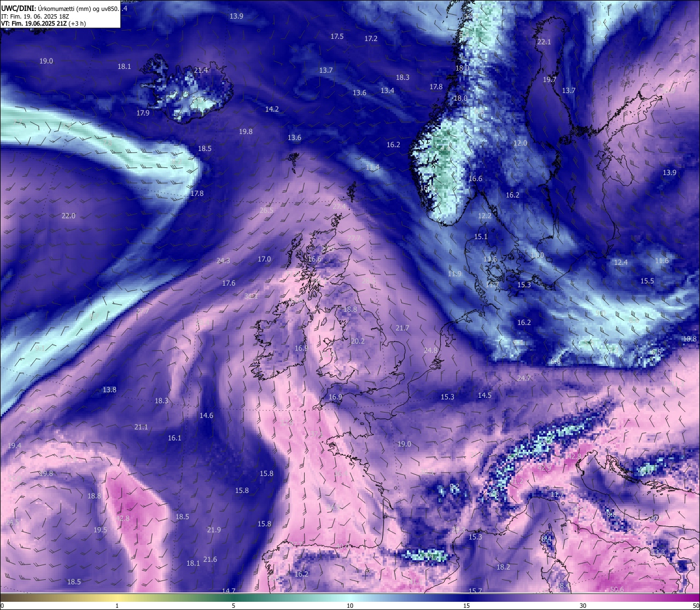This screenshot has height=610, width=700.
Task: Click the 24.7 value label
Action: pos(523,378)
